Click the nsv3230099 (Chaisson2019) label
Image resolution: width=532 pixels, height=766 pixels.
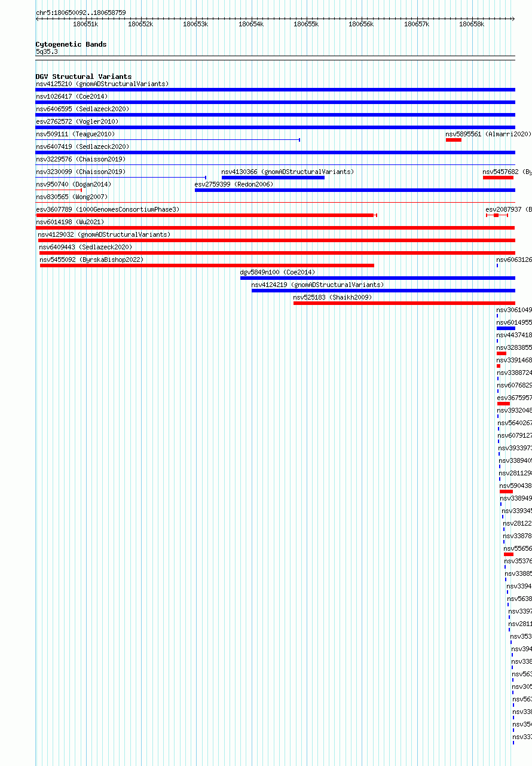click(81, 172)
